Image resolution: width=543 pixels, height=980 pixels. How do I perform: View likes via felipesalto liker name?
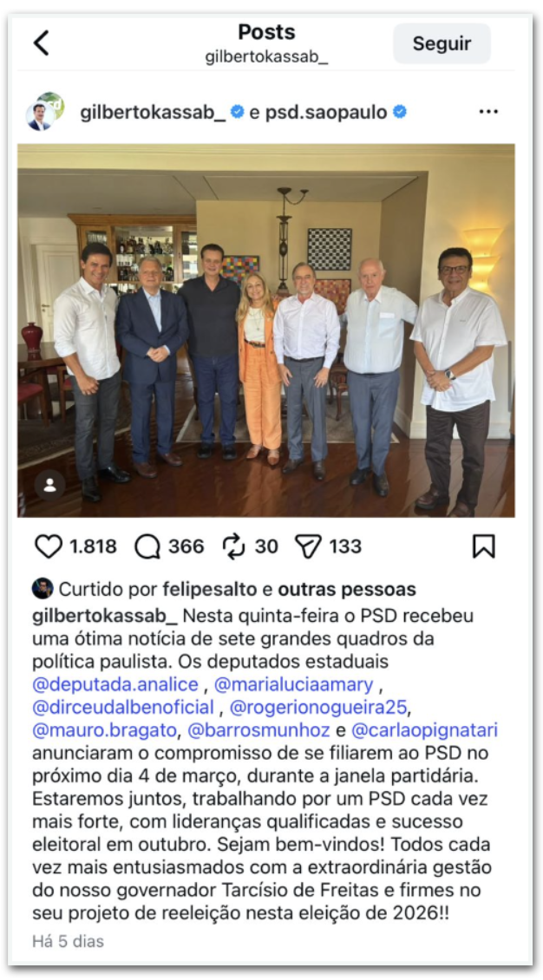tap(209, 590)
